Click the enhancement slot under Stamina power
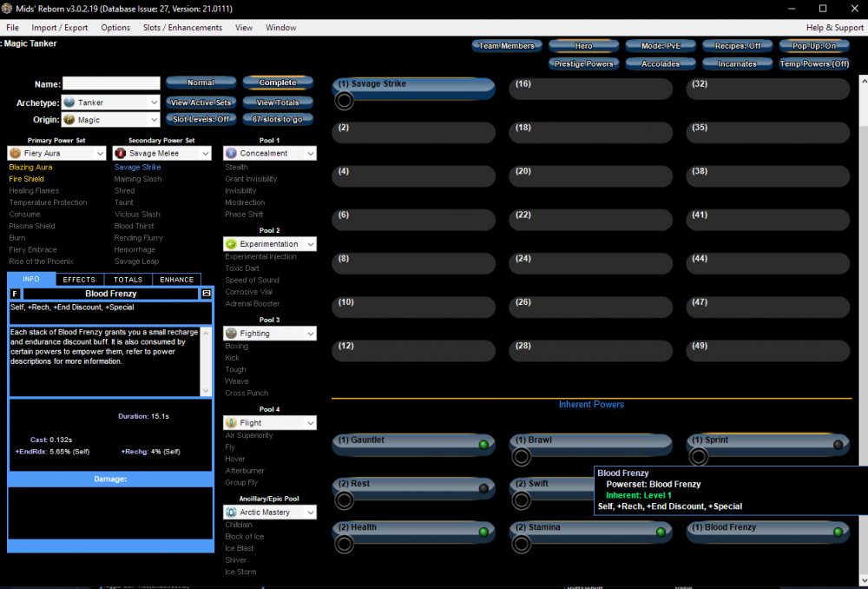868x589 pixels. tap(522, 544)
